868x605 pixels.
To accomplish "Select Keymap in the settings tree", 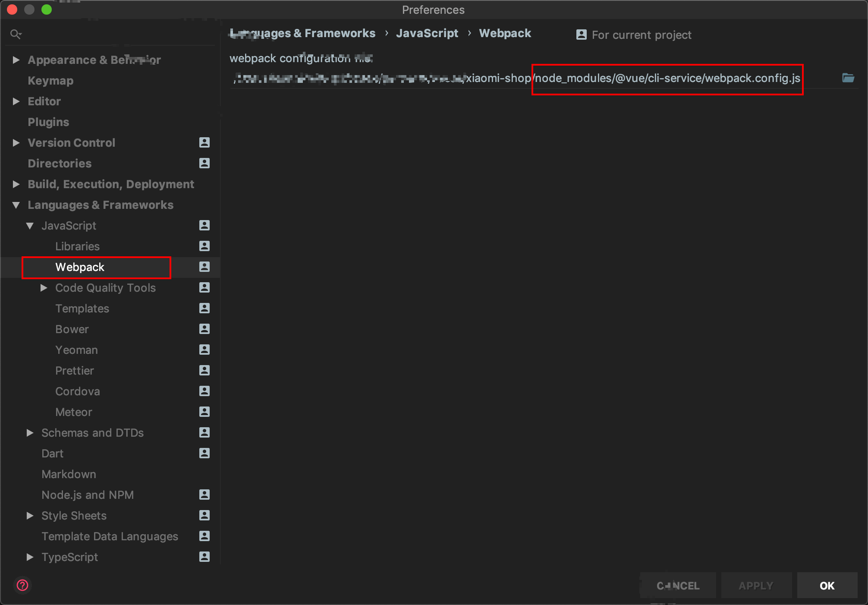I will [x=50, y=81].
